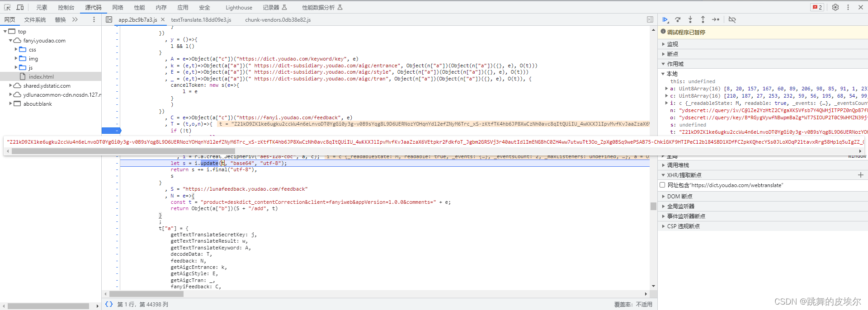The image size is (868, 310).
Task: Activate the inspect element picker icon
Action: 7,7
